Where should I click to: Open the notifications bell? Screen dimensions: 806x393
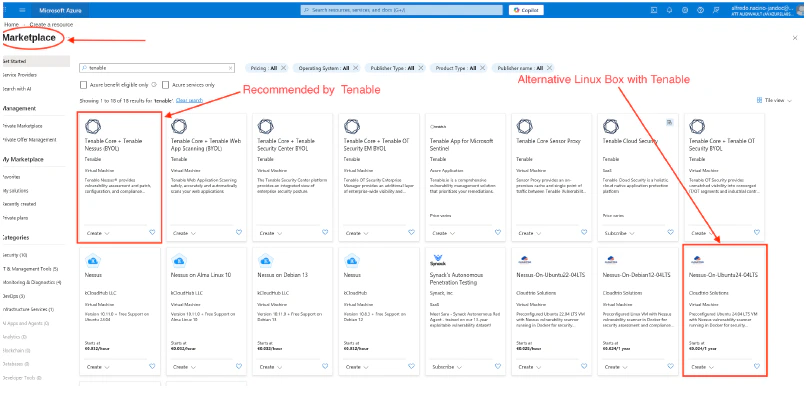(669, 10)
